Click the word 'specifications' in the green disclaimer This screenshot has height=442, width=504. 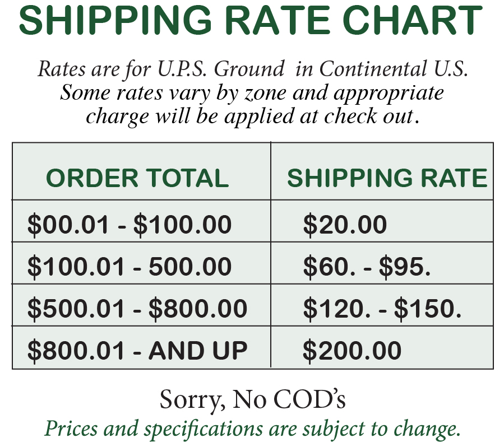click(x=204, y=429)
